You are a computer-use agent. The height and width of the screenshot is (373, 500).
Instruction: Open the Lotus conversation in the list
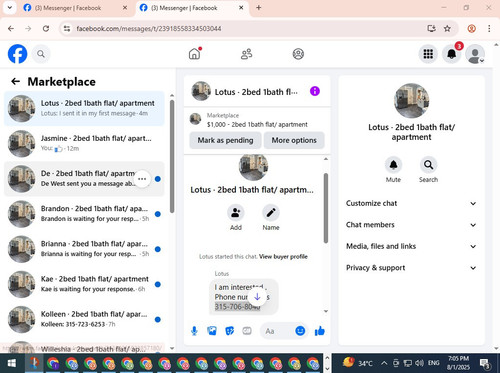pos(84,108)
